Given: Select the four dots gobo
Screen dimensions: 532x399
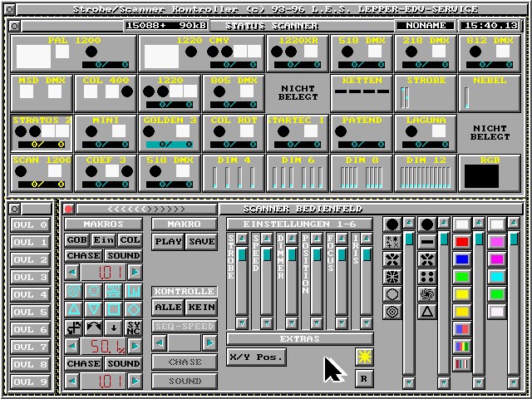Looking at the screenshot, I should (x=427, y=277).
